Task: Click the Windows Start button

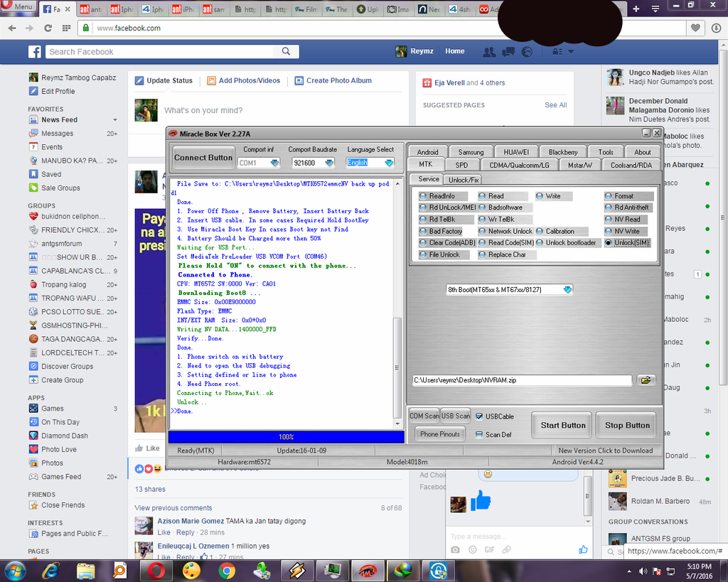Action: coord(15,571)
